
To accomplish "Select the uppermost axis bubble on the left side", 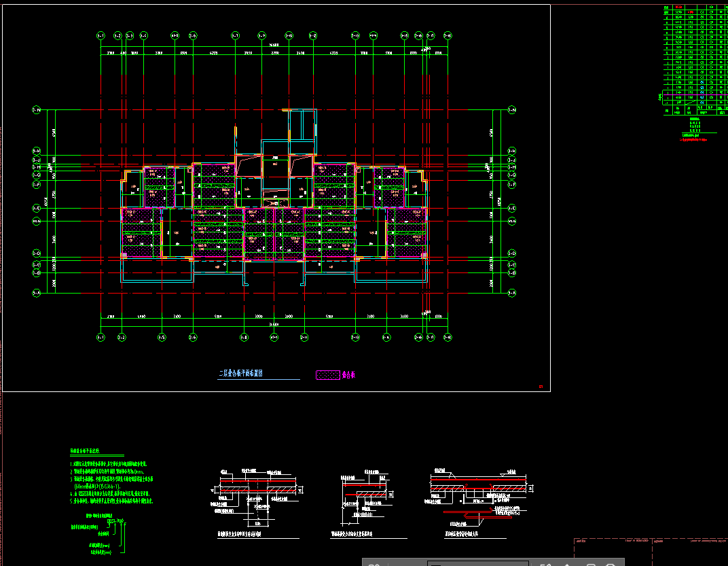I will (37, 109).
